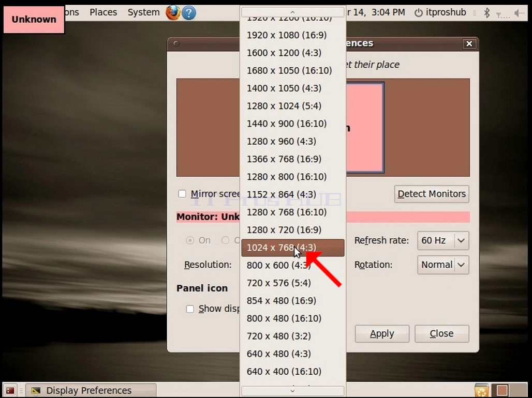Select the pink monitor rectangle in preview
The image size is (532, 398).
365,128
